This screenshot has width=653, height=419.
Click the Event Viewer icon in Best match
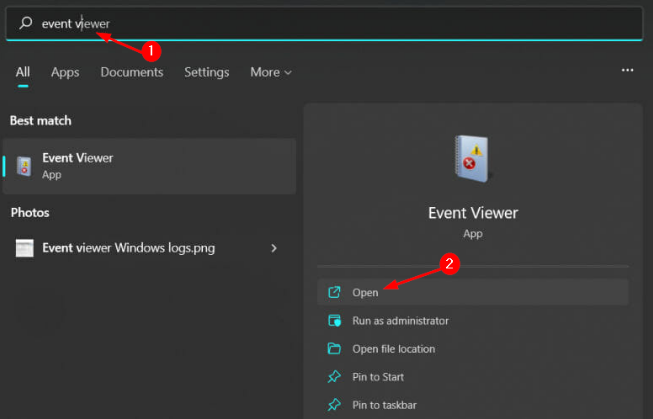pyautogui.click(x=24, y=165)
